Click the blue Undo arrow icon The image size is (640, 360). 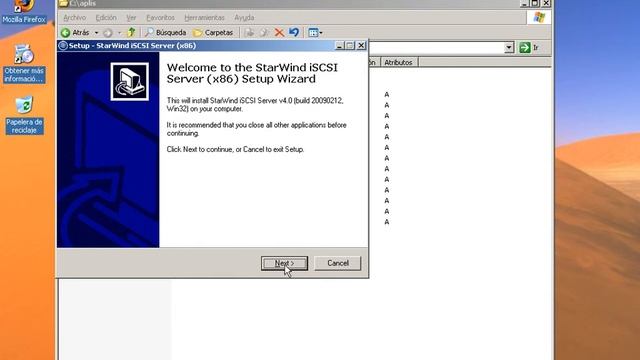[294, 32]
